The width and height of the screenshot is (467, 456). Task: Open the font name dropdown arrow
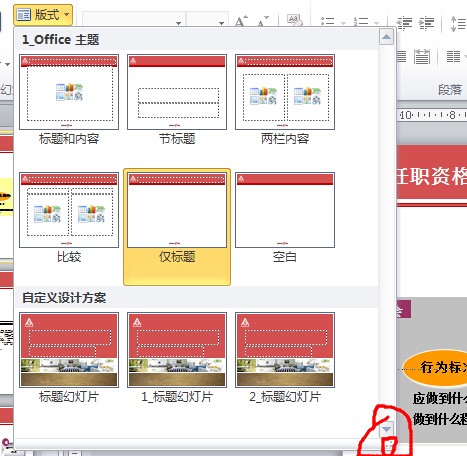pyautogui.click(x=178, y=23)
